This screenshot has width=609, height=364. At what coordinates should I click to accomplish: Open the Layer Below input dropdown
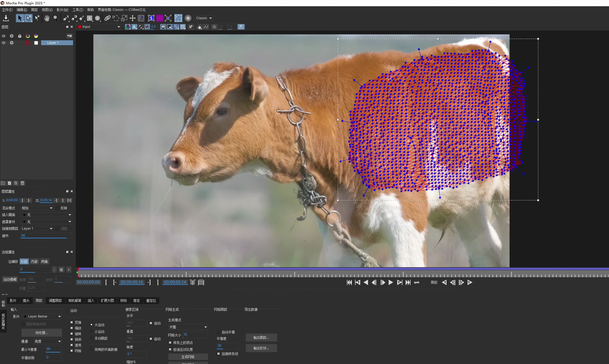click(x=42, y=316)
